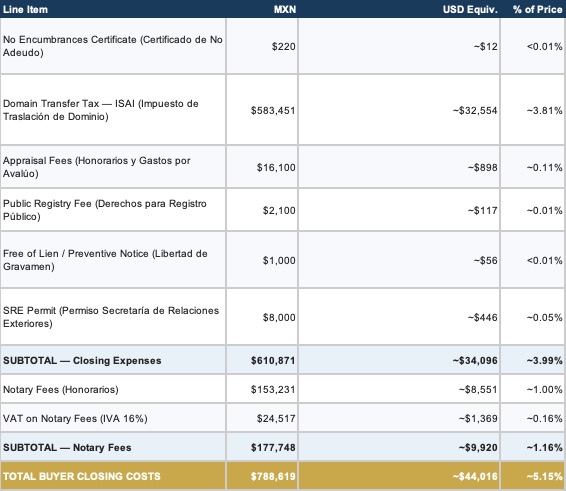Image resolution: width=566 pixels, height=491 pixels.
Task: Select the Public Registry Fee $2,100 cell
Action: coord(279,210)
